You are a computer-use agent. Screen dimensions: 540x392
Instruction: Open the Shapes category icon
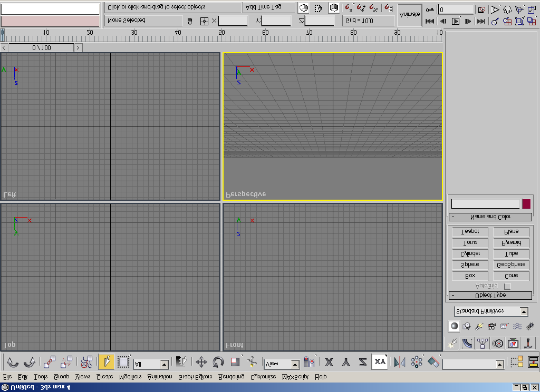(467, 326)
